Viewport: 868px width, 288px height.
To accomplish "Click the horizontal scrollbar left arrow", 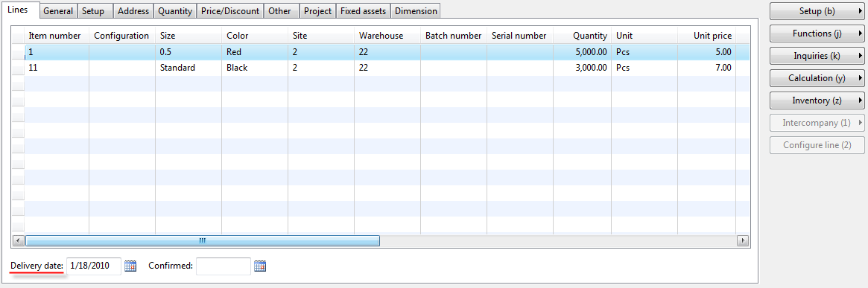I will click(x=18, y=240).
